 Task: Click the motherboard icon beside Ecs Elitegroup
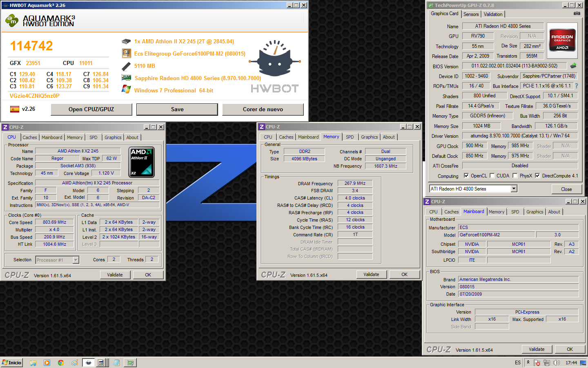[126, 53]
